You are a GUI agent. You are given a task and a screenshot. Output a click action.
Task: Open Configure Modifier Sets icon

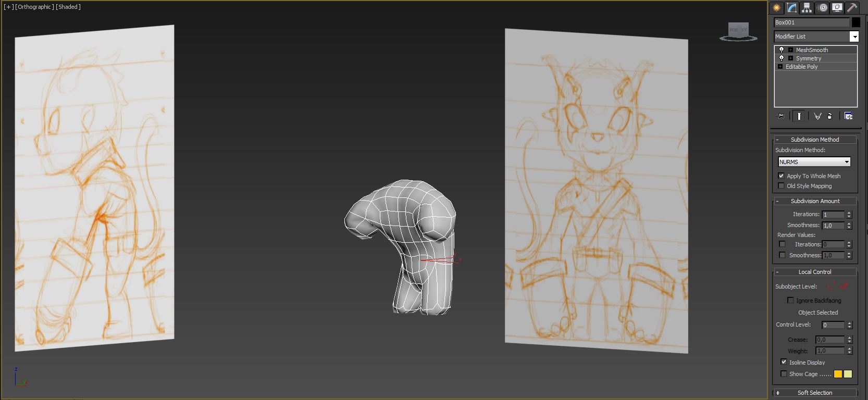[x=848, y=116]
